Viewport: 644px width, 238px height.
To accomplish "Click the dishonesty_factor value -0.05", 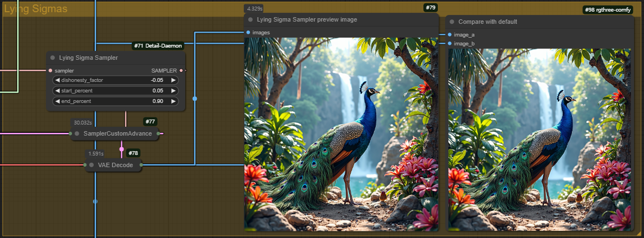I will coord(157,80).
